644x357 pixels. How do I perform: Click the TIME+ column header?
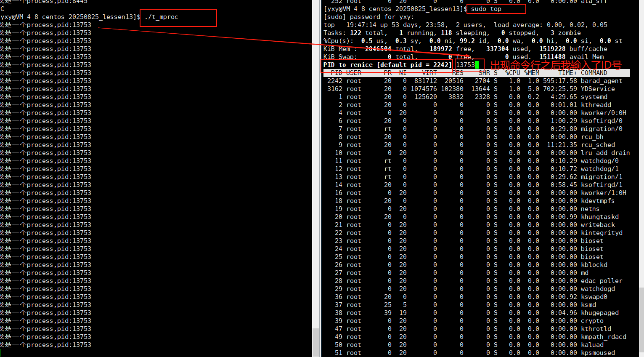(567, 73)
